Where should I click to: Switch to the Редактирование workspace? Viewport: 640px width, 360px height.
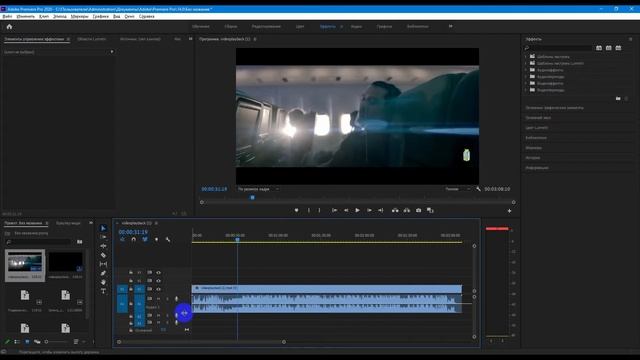pyautogui.click(x=266, y=27)
